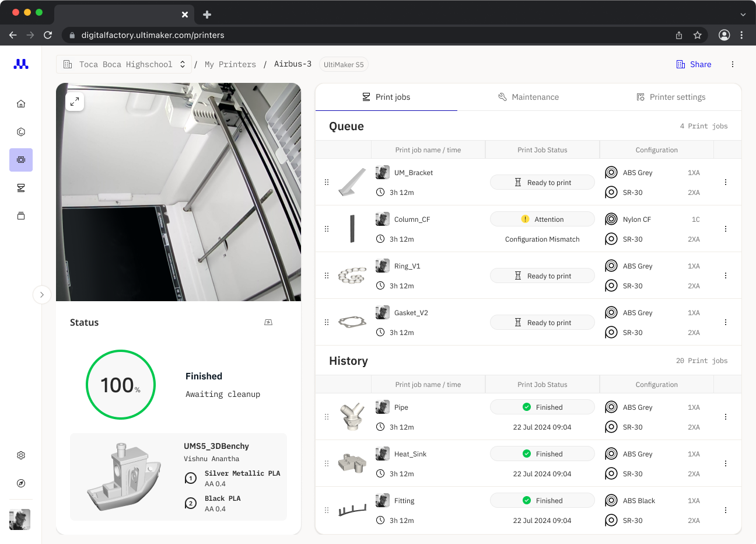Open options menu for UM_Bracket job
Viewport: 756px width, 544px height.
pos(726,182)
